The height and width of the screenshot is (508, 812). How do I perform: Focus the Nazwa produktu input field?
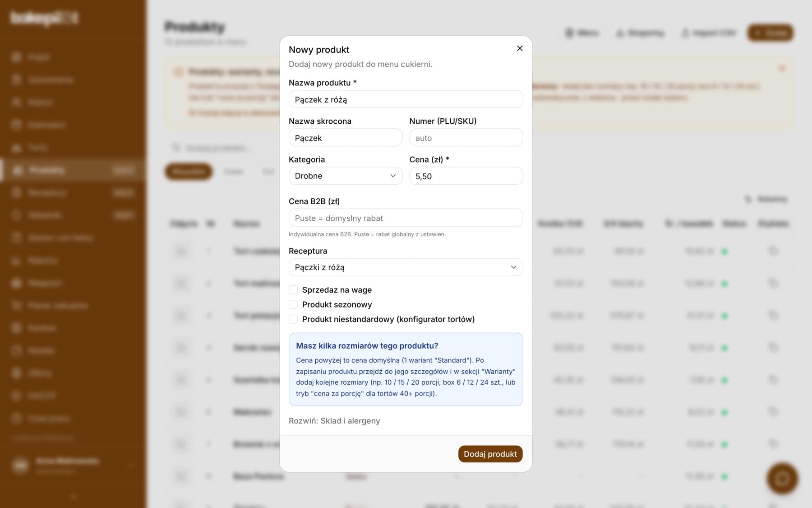pyautogui.click(x=406, y=99)
